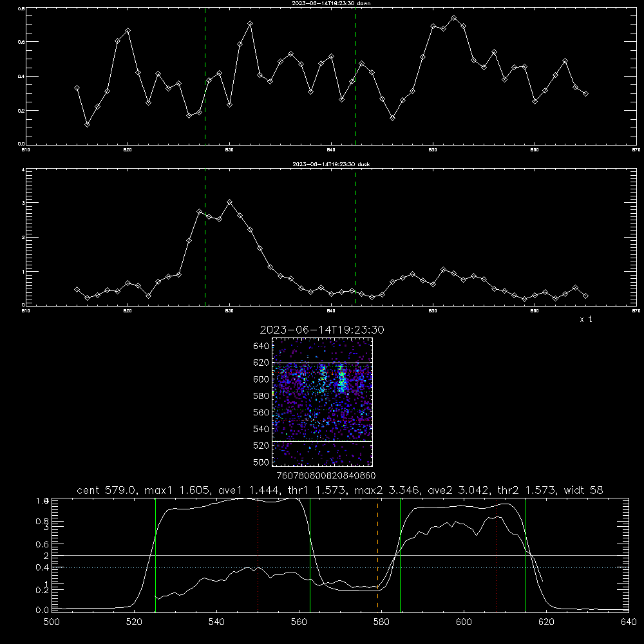Click the dotted horizontal line at 0.4
This screenshot has height=644, width=644.
(x=340, y=567)
